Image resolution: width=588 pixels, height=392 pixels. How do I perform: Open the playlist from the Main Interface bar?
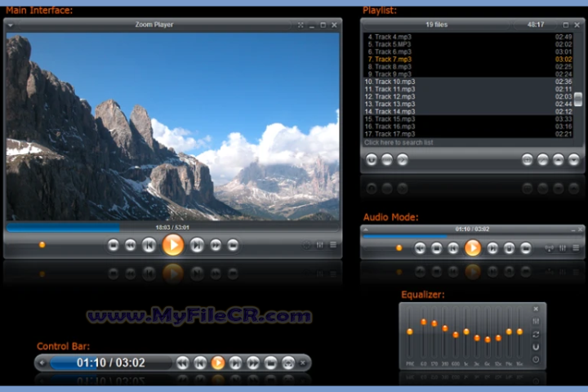(333, 245)
